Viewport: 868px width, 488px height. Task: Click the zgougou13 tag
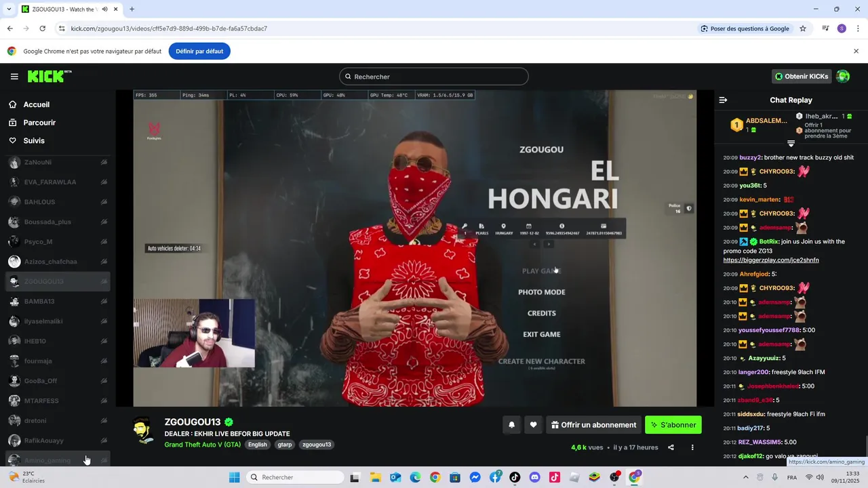tap(317, 445)
